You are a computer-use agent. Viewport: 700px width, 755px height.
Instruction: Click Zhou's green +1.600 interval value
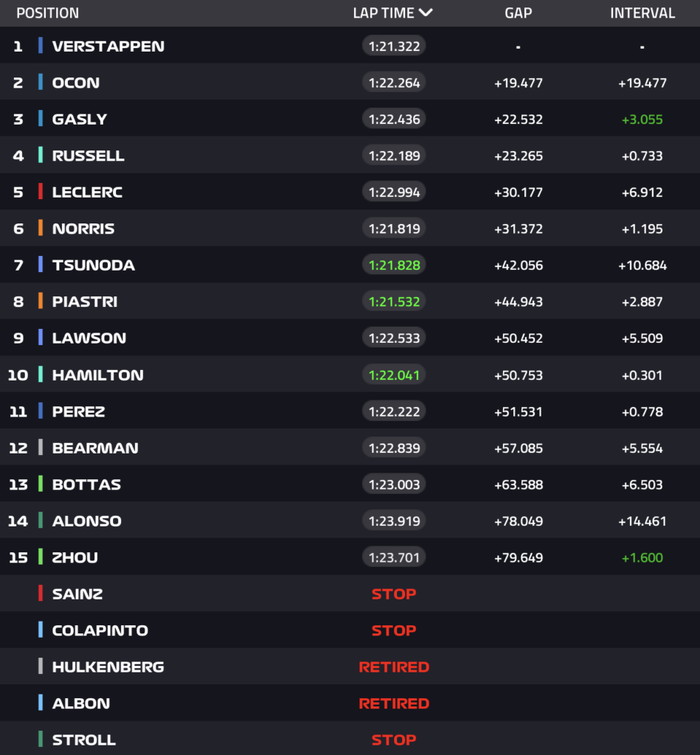tap(642, 558)
